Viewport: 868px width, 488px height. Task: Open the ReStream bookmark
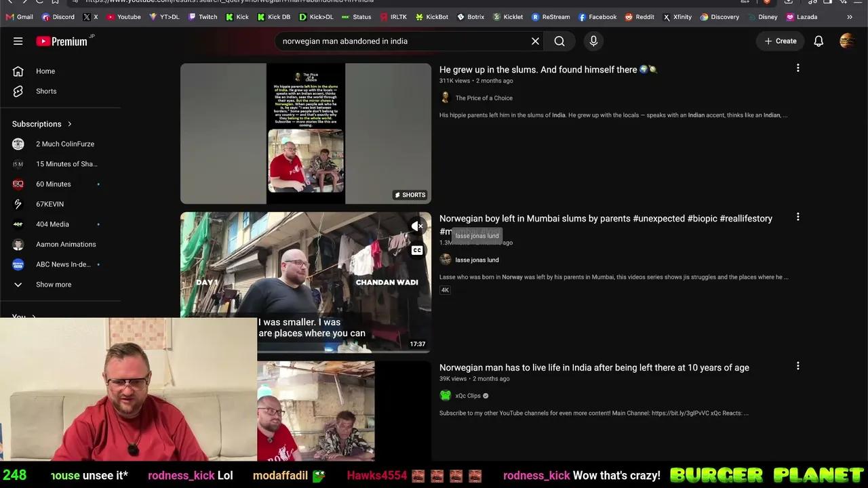pyautogui.click(x=551, y=17)
